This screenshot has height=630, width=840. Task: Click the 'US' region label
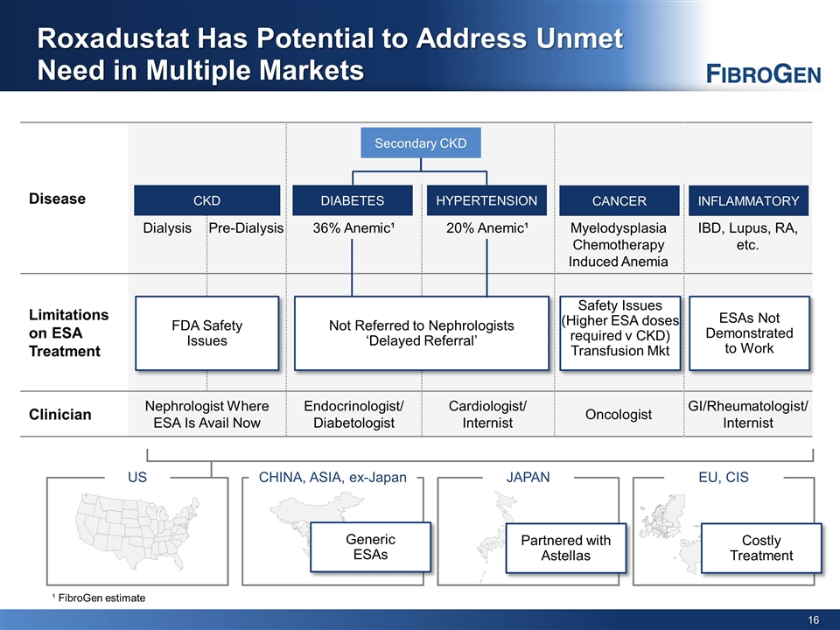point(137,478)
